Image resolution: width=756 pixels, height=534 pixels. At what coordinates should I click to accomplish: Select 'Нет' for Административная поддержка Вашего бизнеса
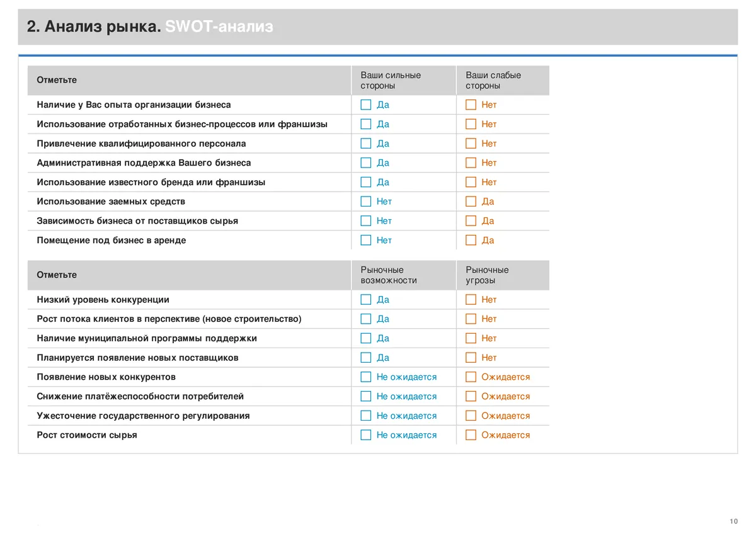[471, 162]
